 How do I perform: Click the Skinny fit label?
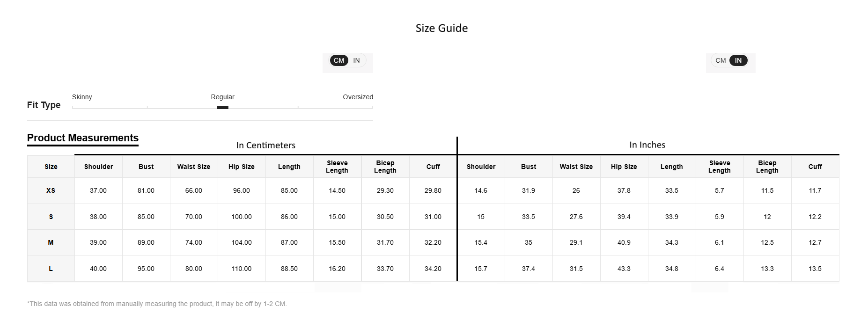(x=82, y=97)
